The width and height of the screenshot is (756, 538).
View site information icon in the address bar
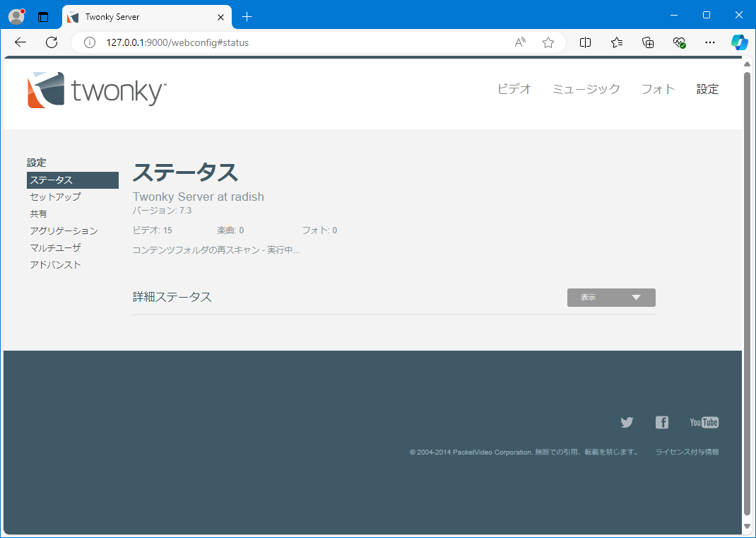click(x=90, y=42)
